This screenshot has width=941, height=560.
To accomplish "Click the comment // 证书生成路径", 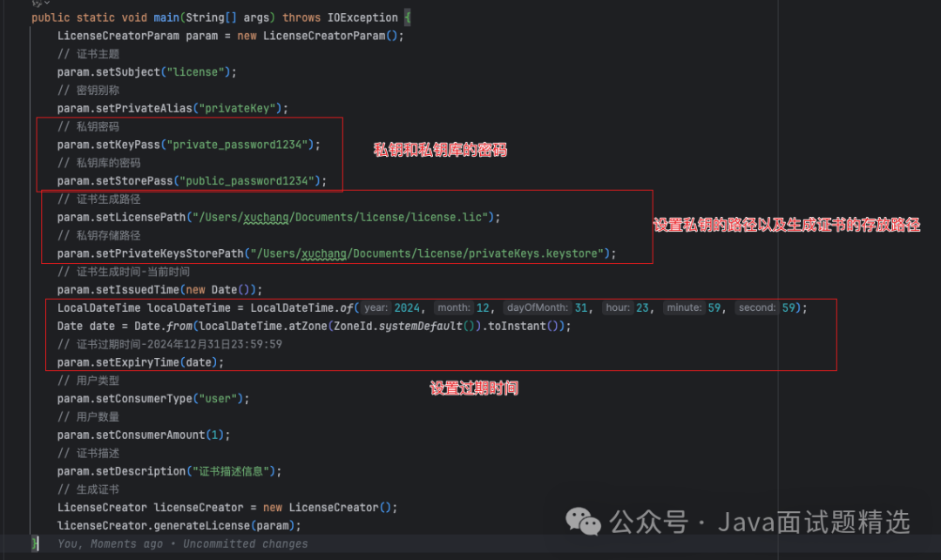I will [x=99, y=199].
